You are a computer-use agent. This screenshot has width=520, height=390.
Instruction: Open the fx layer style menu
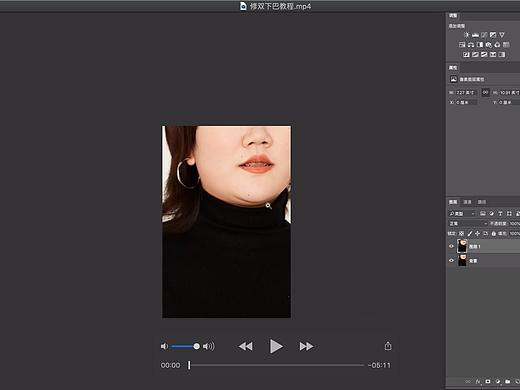tap(478, 381)
